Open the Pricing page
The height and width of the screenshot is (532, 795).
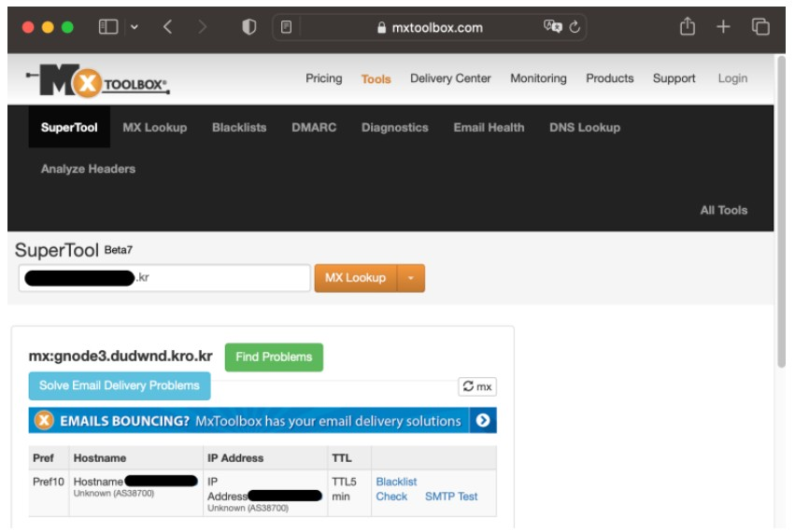[323, 78]
